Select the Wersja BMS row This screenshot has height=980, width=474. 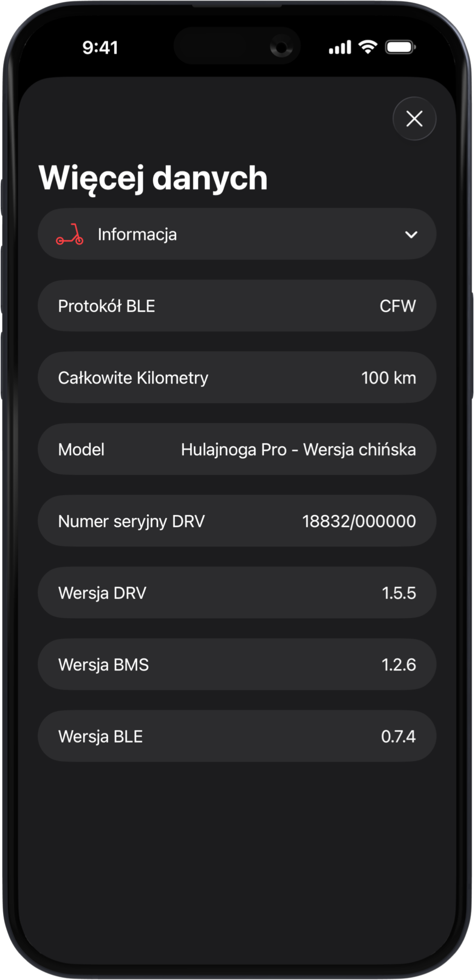pos(237,665)
